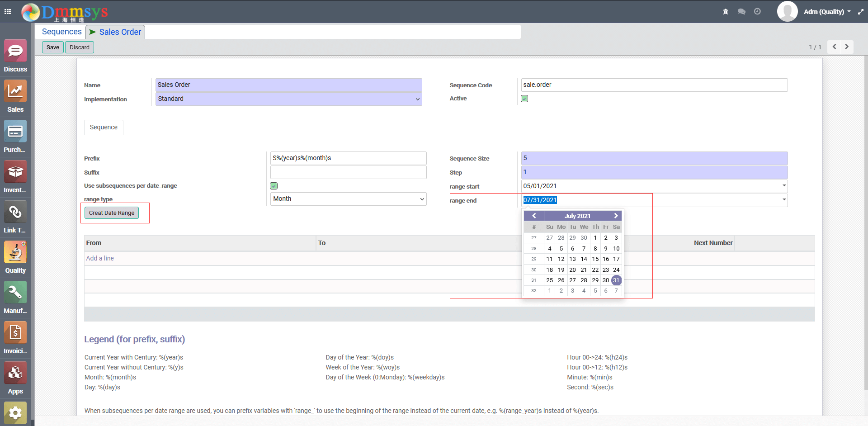Expand the Implementation dropdown
Viewport: 868px width, 426px height.
point(417,99)
